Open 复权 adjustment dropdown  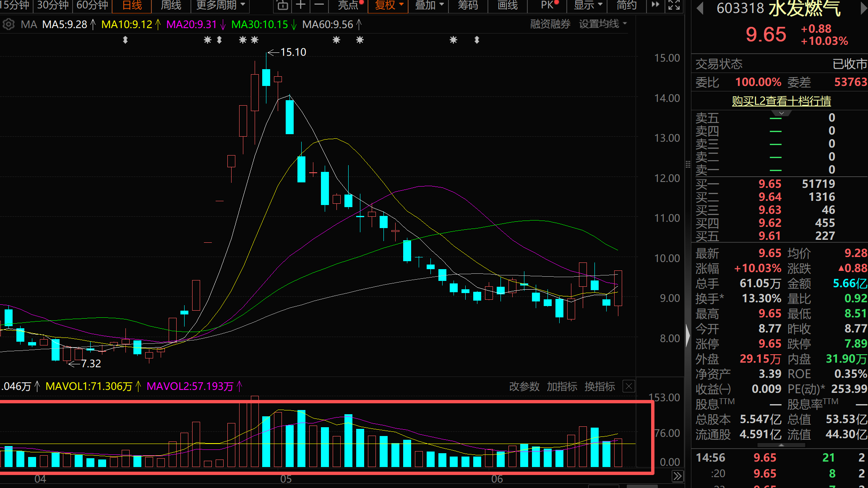pos(389,5)
